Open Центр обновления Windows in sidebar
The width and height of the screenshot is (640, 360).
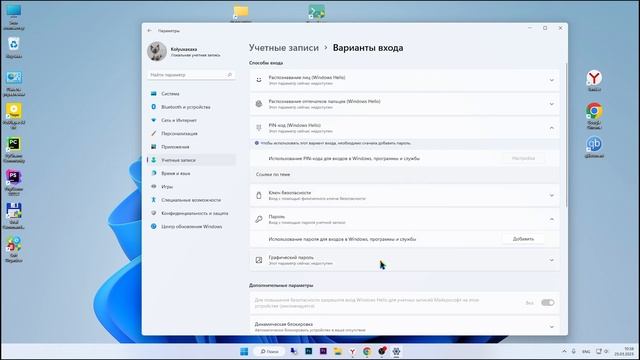pyautogui.click(x=191, y=227)
